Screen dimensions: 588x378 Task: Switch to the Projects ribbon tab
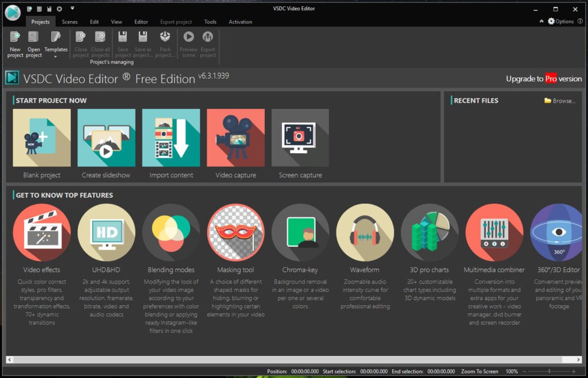(41, 22)
